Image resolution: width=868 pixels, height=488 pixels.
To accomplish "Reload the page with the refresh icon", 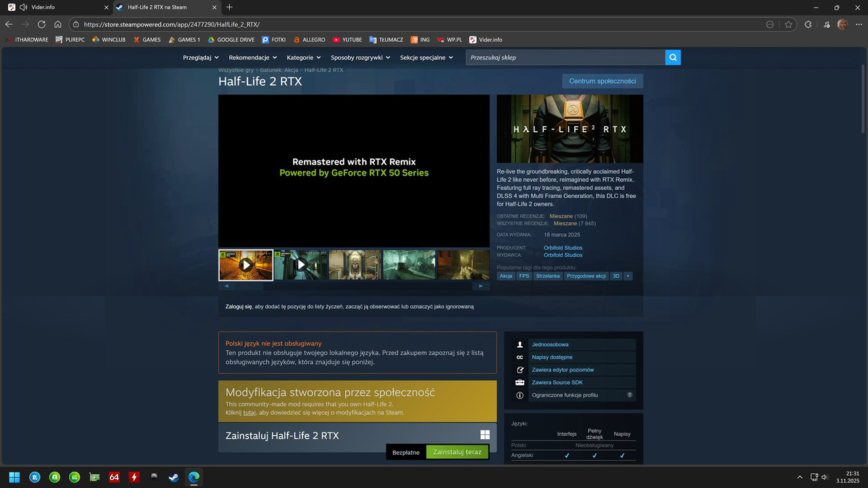I will 42,24.
